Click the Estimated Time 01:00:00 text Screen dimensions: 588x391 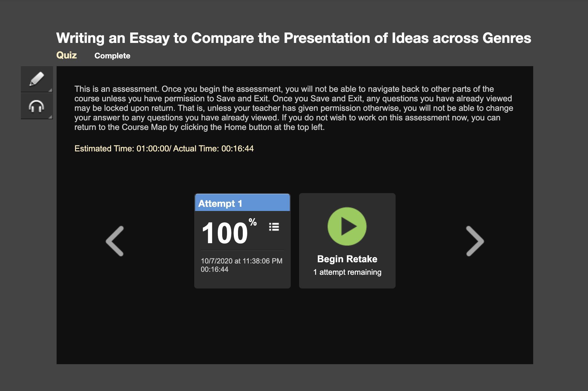click(122, 148)
